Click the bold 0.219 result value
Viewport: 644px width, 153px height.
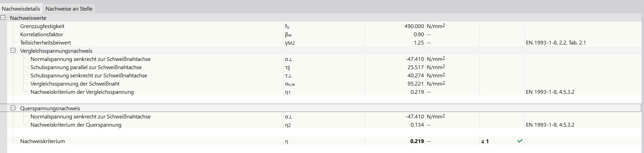[x=417, y=141]
